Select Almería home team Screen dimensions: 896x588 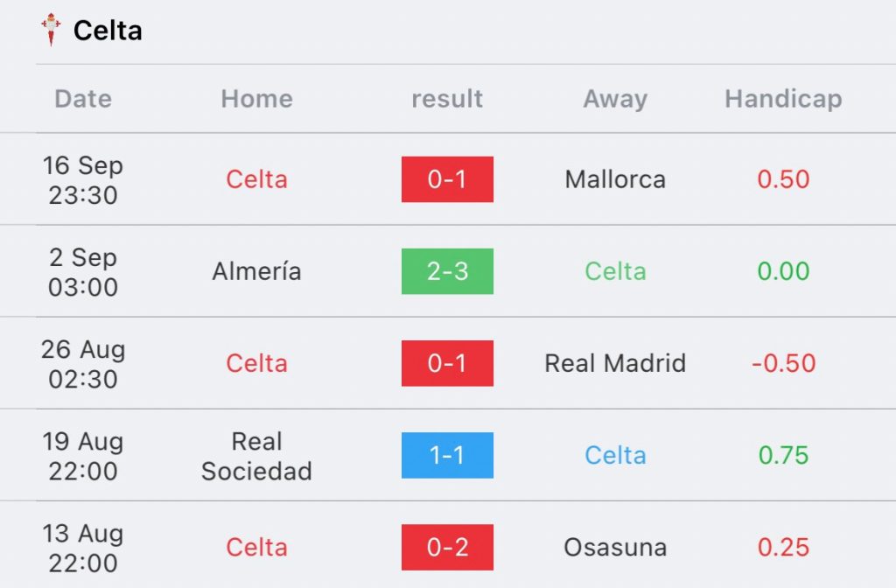[256, 271]
